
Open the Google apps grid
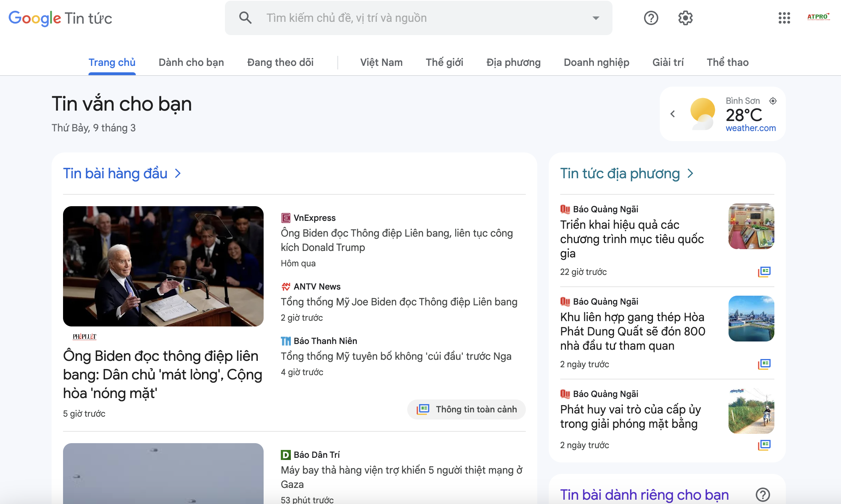tap(784, 18)
